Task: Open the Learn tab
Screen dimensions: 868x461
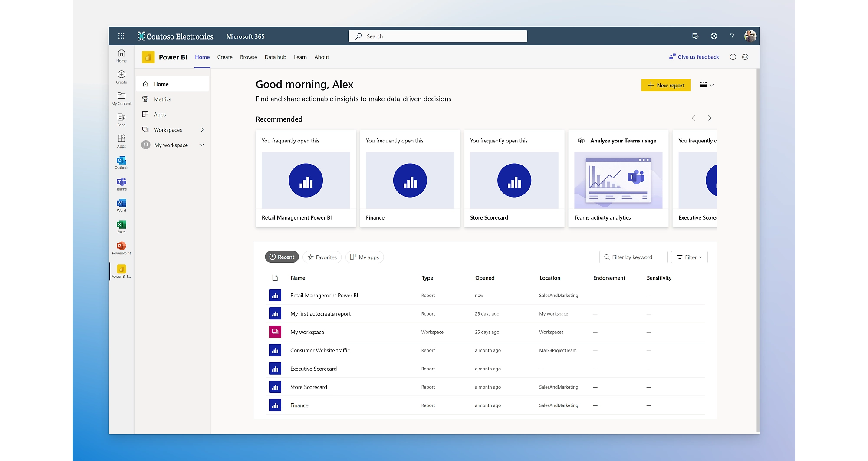Action: (x=300, y=57)
